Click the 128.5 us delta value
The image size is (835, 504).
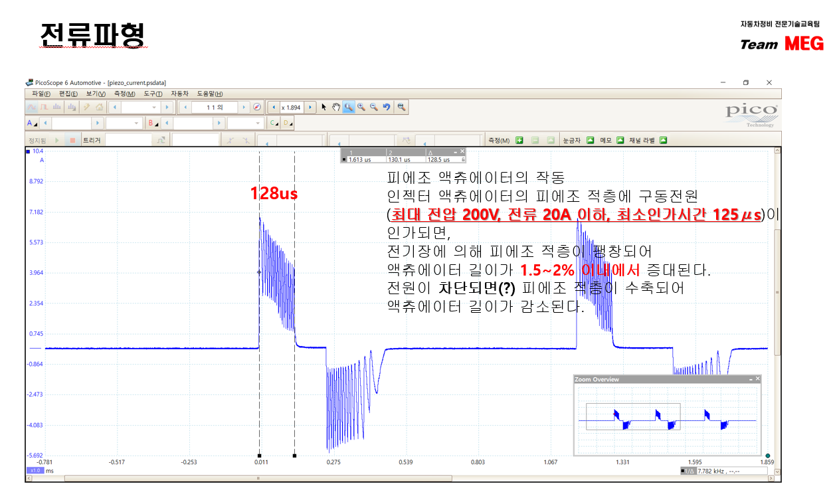tap(438, 159)
